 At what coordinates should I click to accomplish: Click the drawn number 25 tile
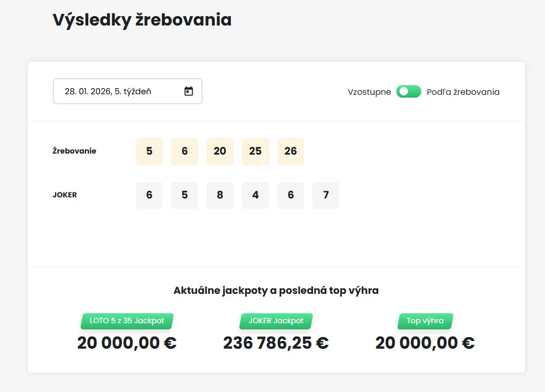coord(255,151)
